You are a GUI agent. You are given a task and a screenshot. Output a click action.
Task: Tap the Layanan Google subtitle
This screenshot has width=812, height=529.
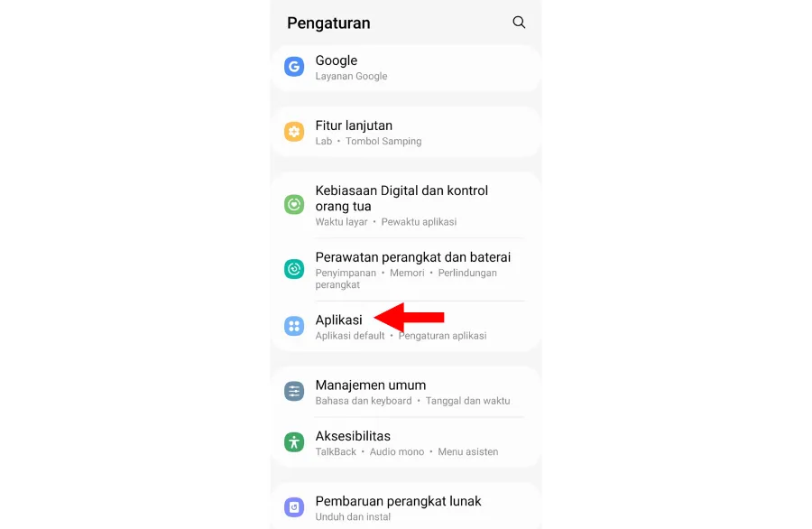point(351,76)
